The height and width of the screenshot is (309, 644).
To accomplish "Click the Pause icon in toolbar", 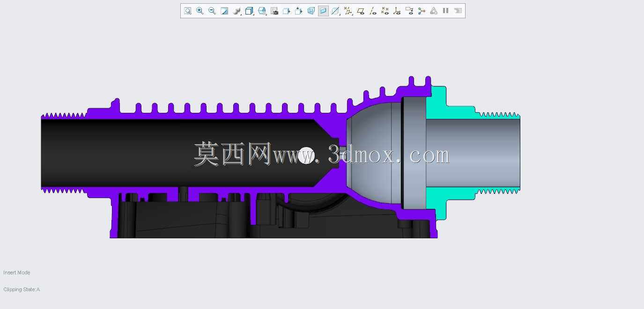I will pos(446,11).
